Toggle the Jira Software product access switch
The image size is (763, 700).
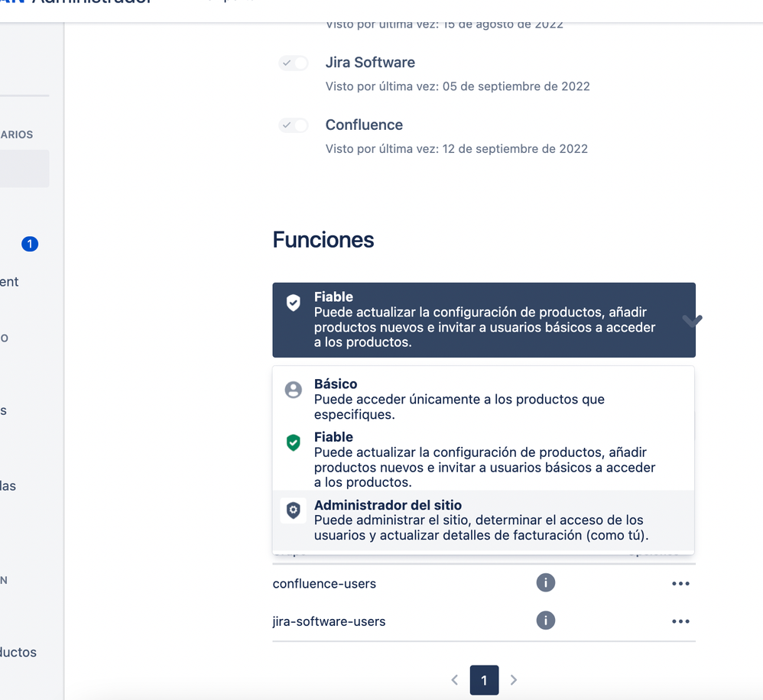pyautogui.click(x=294, y=63)
